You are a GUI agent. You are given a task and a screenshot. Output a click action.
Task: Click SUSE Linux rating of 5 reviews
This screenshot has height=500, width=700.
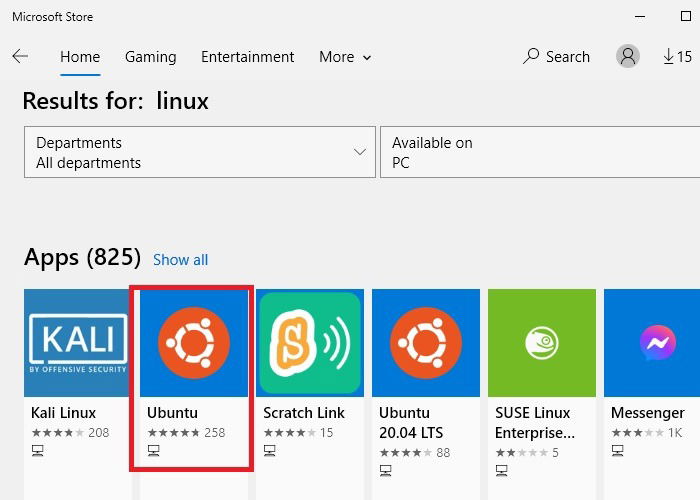[527, 453]
